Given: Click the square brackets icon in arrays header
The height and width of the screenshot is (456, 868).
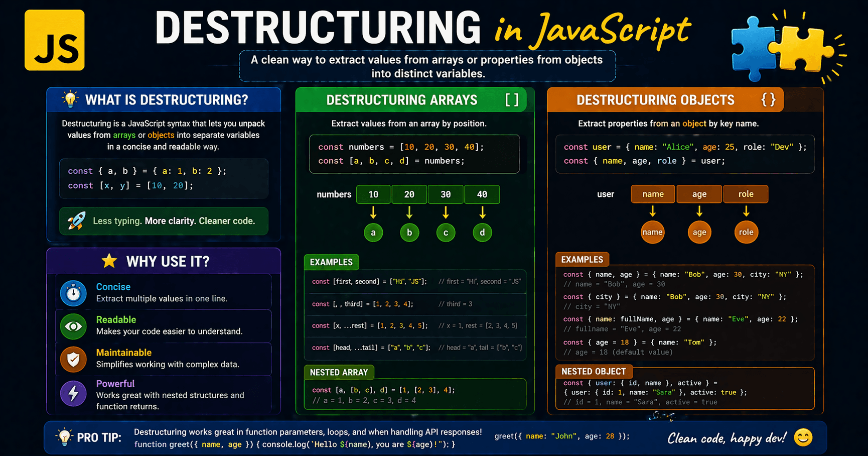Looking at the screenshot, I should [x=512, y=100].
